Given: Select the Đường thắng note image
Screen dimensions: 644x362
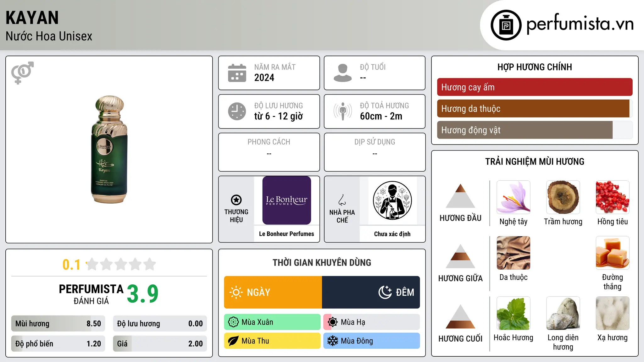Looking at the screenshot, I should 613,253.
